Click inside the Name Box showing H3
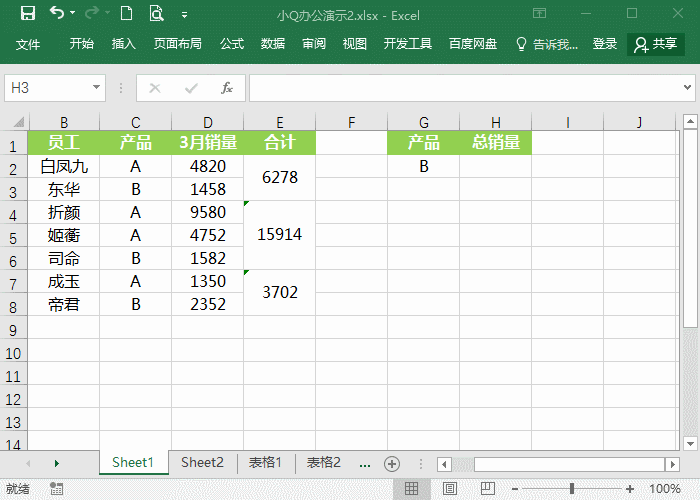Image resolution: width=700 pixels, height=500 pixels. tap(48, 88)
